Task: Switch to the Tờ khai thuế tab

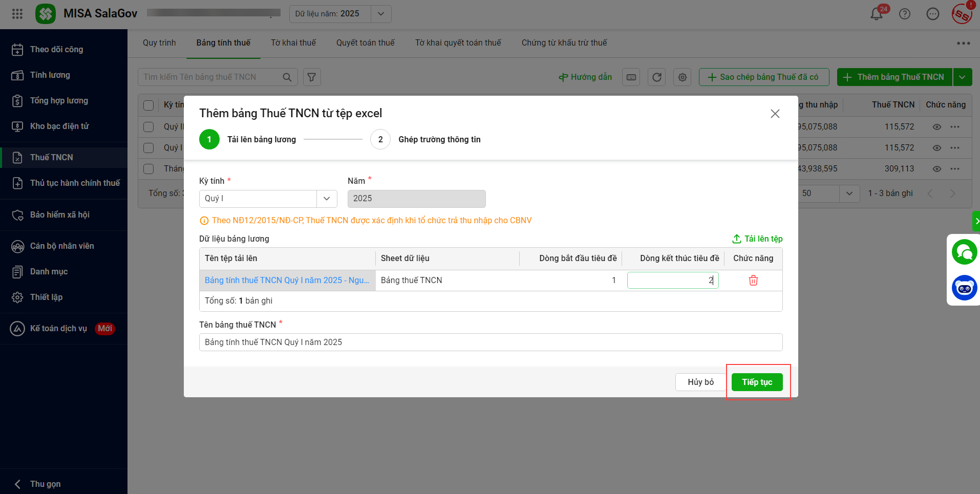Action: pyautogui.click(x=293, y=43)
